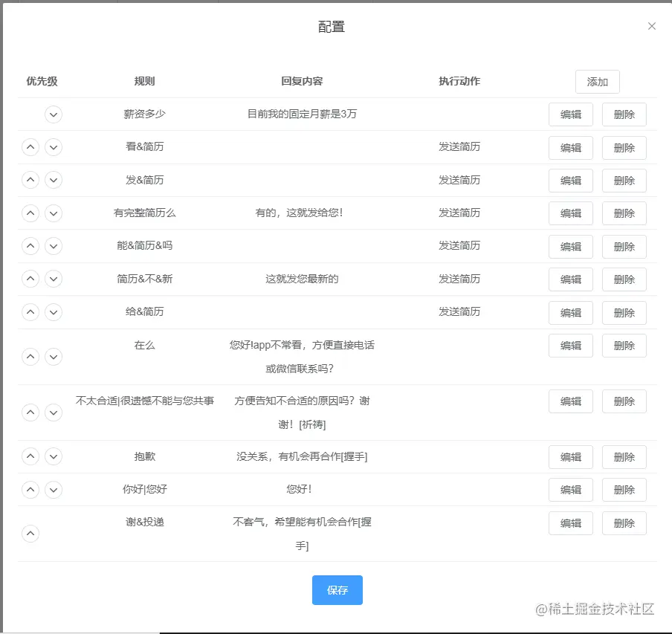Select reply text 这就发您最新的
This screenshot has width=672, height=634.
coord(302,279)
